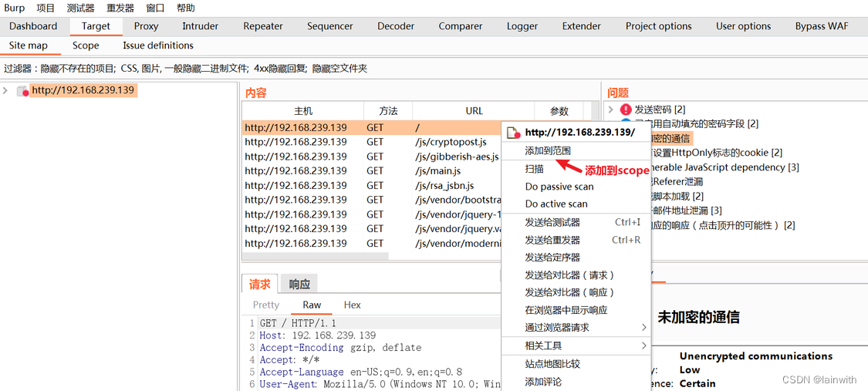
Task: Expand 通过浏览器请求 submenu arrow
Action: (x=643, y=328)
